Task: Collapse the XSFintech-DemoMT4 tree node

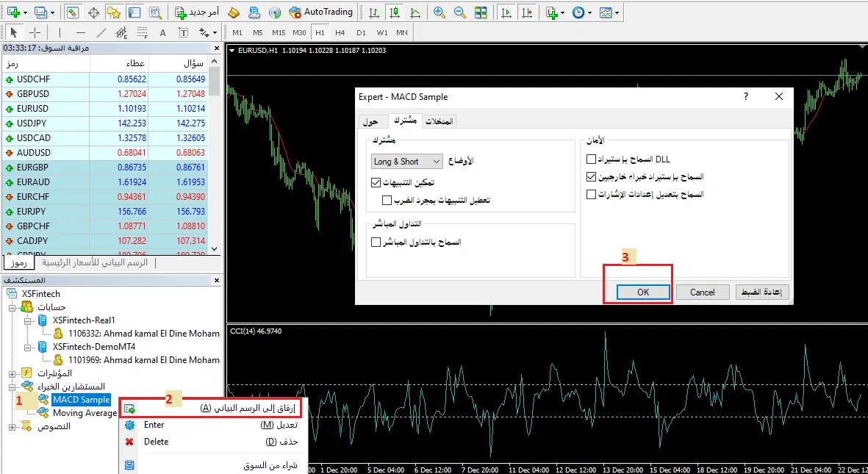Action: (x=27, y=347)
